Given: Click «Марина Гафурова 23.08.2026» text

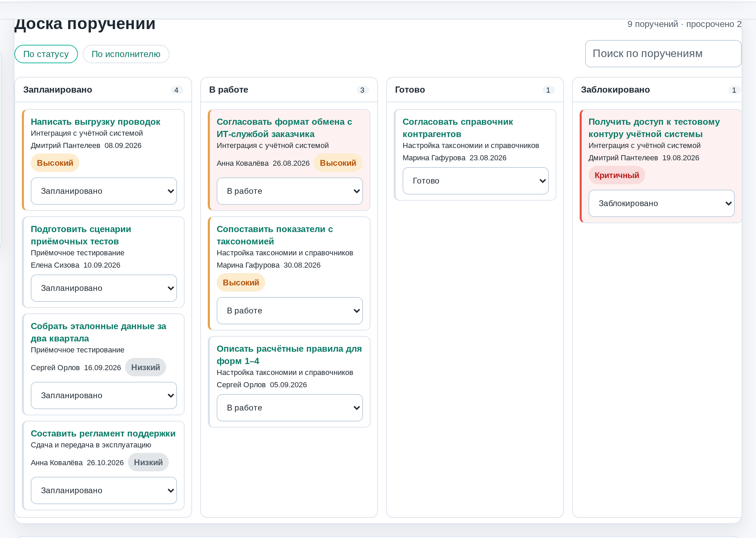Looking at the screenshot, I should tap(455, 158).
